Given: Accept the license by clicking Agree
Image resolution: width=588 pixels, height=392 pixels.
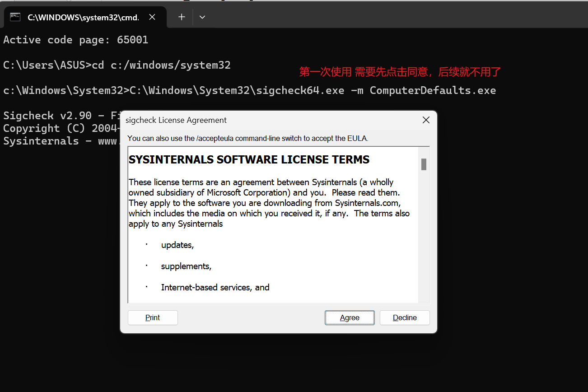Looking at the screenshot, I should 350,317.
